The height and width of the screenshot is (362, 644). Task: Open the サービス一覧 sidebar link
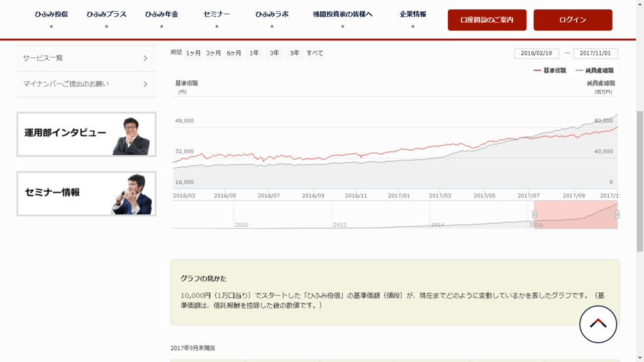86,58
